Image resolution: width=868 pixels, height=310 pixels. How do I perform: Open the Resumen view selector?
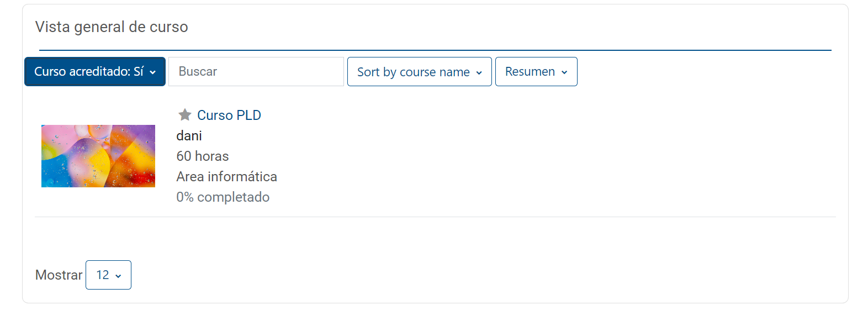coord(536,72)
